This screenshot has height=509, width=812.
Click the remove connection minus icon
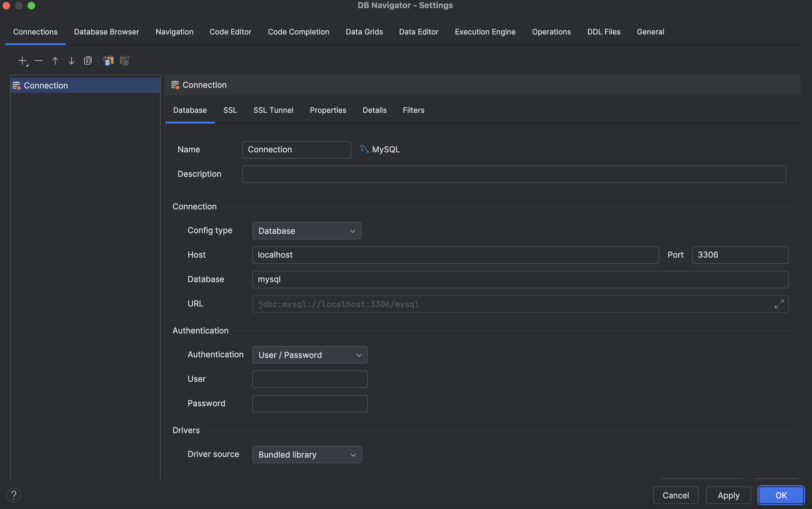click(x=38, y=60)
